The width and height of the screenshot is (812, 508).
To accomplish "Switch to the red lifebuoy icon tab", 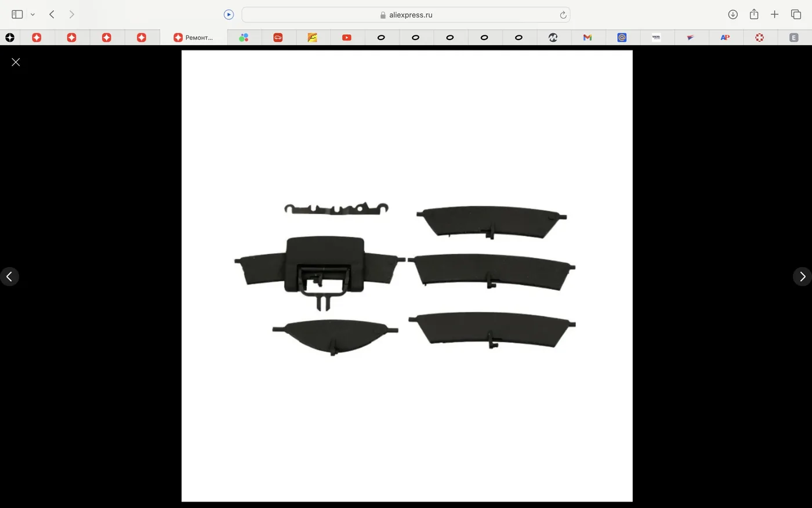I will tap(759, 38).
